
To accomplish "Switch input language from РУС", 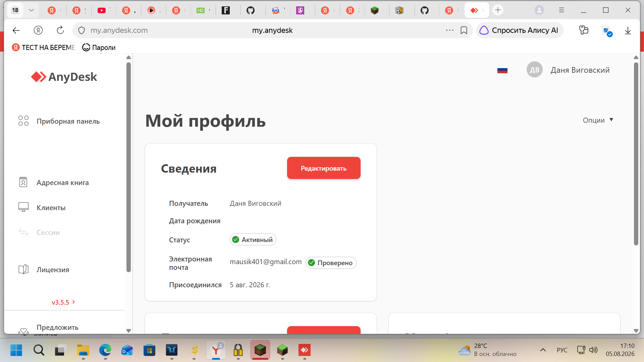I will click(x=562, y=350).
